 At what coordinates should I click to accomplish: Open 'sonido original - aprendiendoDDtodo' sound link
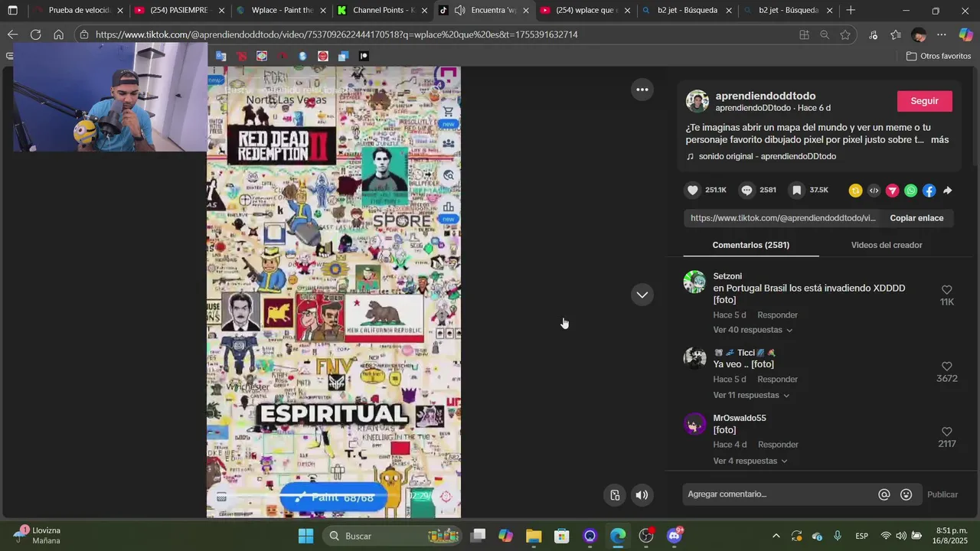[x=767, y=156]
